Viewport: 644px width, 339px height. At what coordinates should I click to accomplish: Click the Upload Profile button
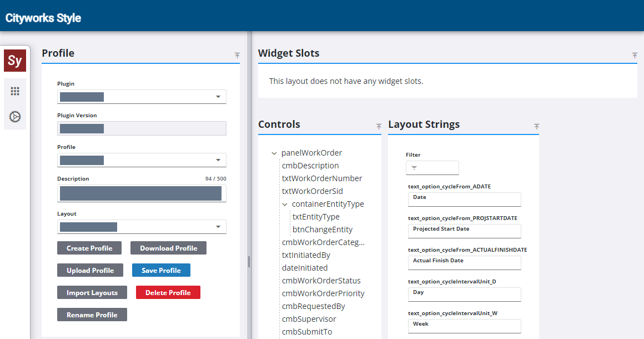tap(90, 271)
